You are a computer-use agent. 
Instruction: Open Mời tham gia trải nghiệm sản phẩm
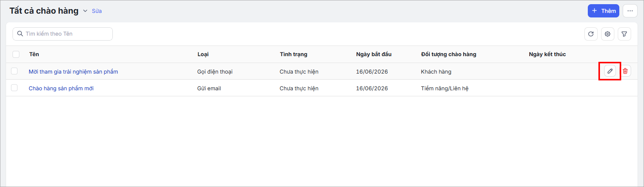73,72
